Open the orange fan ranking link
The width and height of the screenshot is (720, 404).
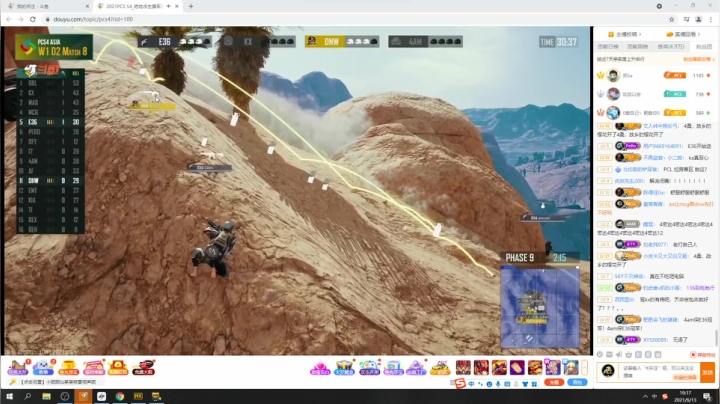click(x=699, y=59)
